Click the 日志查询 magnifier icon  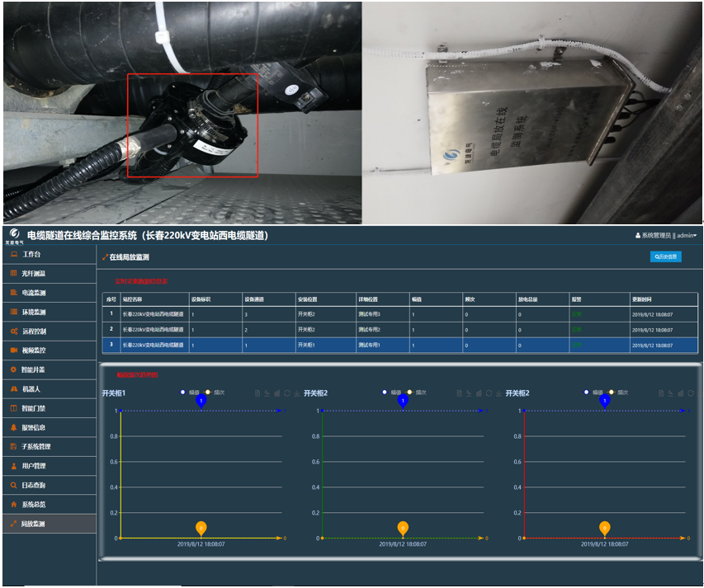[x=13, y=486]
